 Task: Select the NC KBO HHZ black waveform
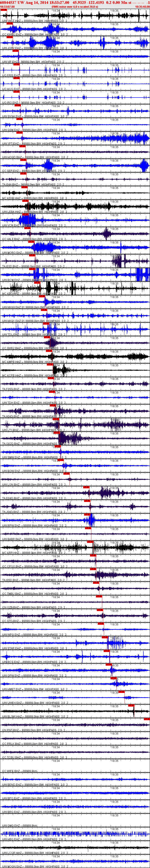pyautogui.click(x=75, y=288)
